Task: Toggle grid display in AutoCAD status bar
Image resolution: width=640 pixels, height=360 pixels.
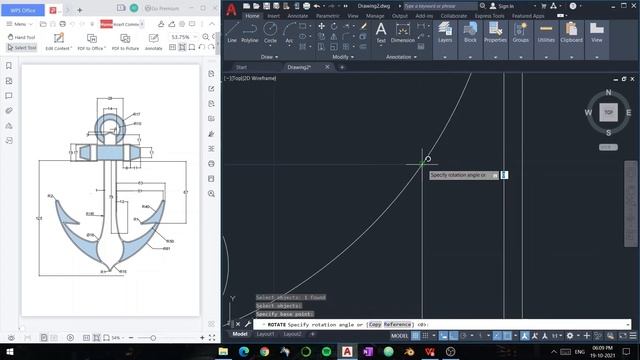Action: (416, 336)
